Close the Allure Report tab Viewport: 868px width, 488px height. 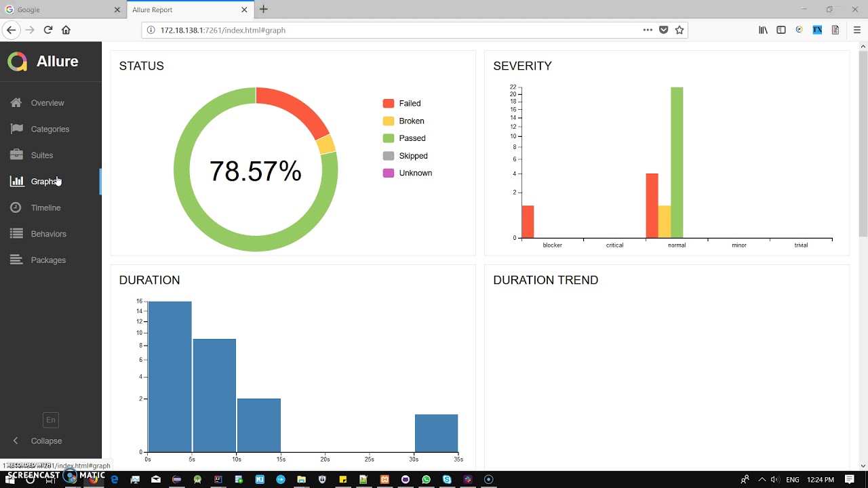244,9
